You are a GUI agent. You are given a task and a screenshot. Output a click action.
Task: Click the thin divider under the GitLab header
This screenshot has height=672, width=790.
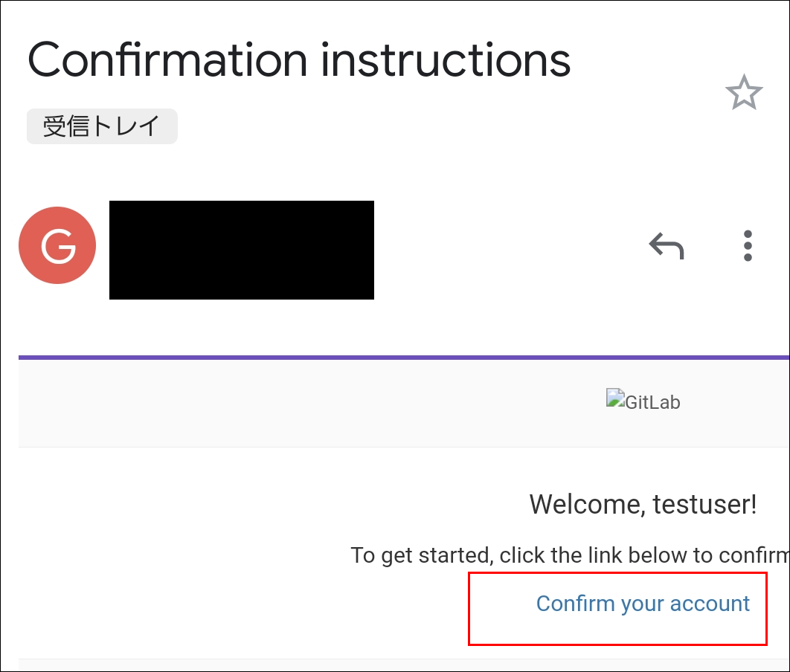coord(402,447)
